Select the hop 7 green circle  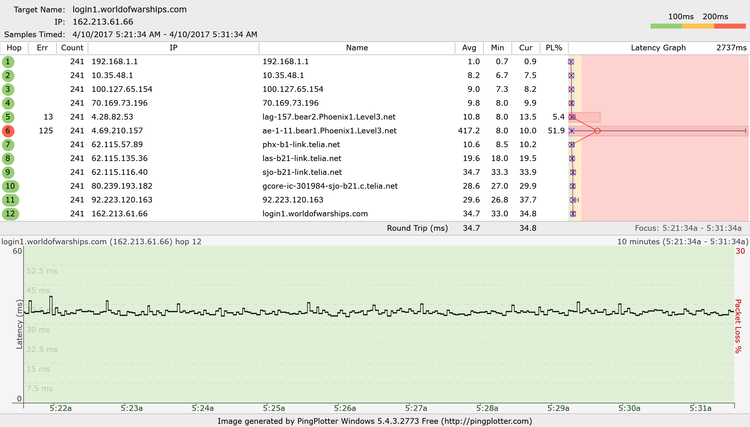tap(8, 144)
